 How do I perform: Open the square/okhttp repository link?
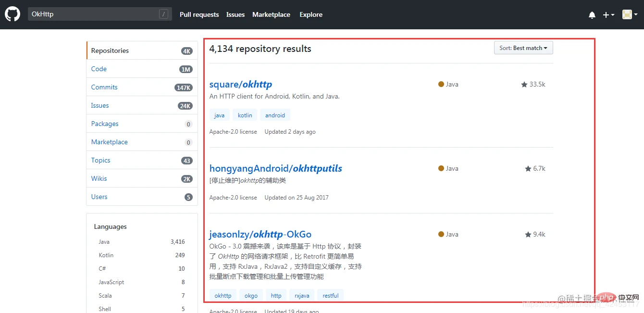pos(240,85)
